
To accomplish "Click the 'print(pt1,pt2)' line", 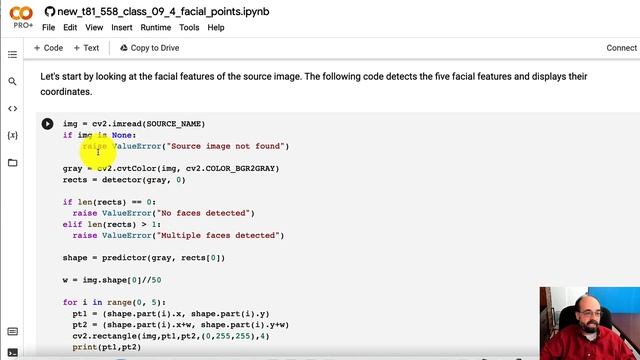I will [x=107, y=347].
